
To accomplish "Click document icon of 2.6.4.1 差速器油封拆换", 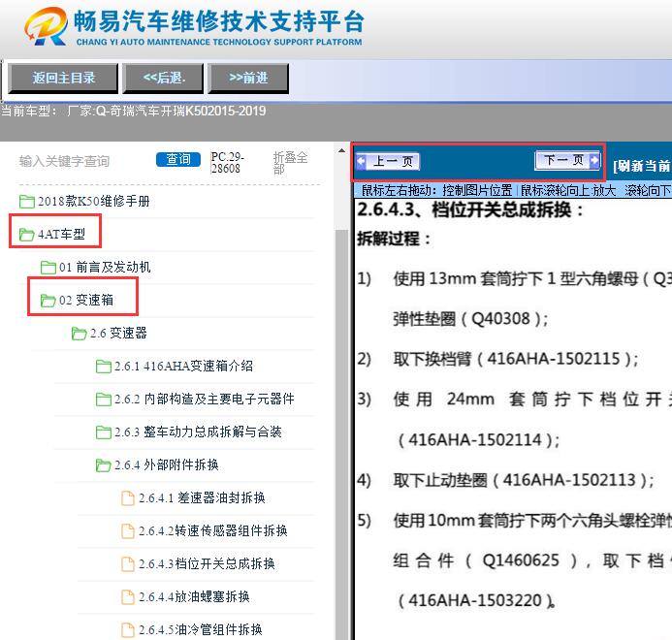I will coord(128,498).
